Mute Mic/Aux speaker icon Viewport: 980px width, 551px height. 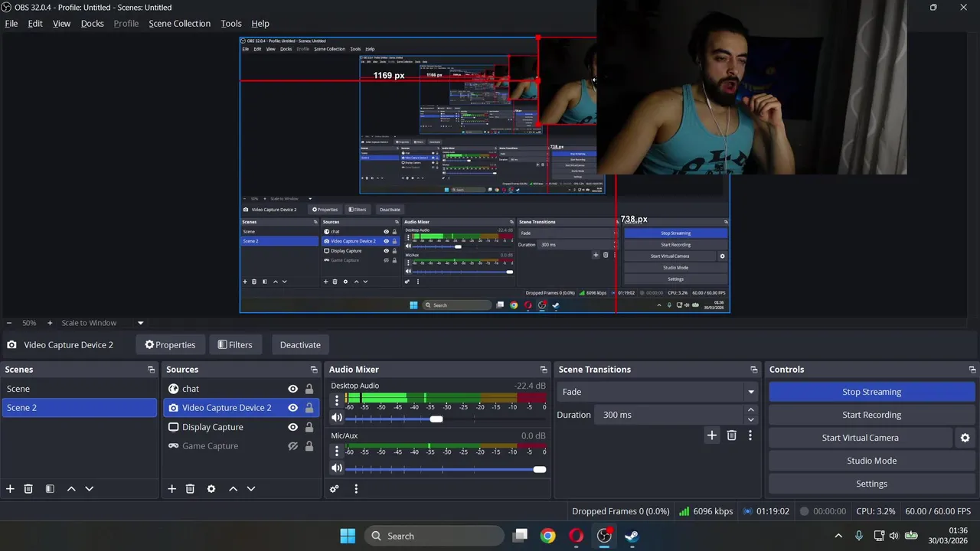(x=336, y=468)
